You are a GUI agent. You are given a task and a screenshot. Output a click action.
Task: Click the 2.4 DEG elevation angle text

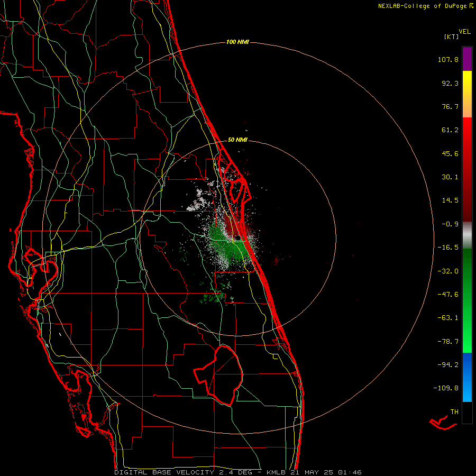239,472
